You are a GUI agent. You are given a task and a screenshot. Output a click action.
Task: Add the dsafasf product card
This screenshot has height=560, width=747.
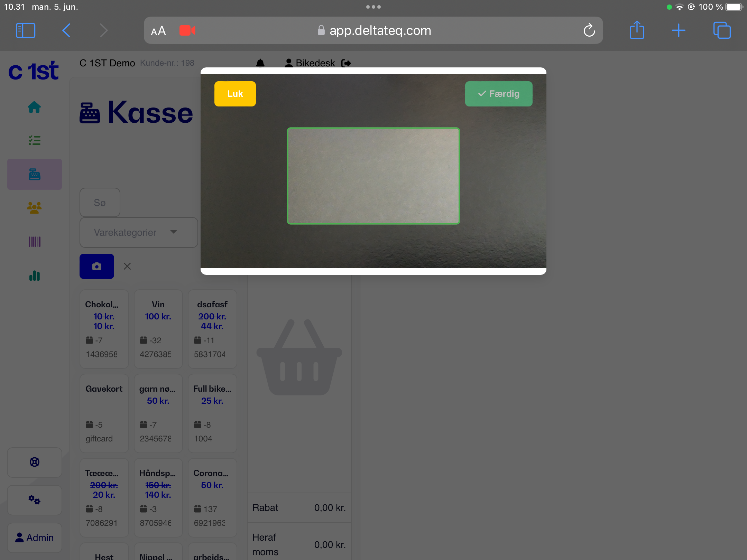tap(212, 329)
